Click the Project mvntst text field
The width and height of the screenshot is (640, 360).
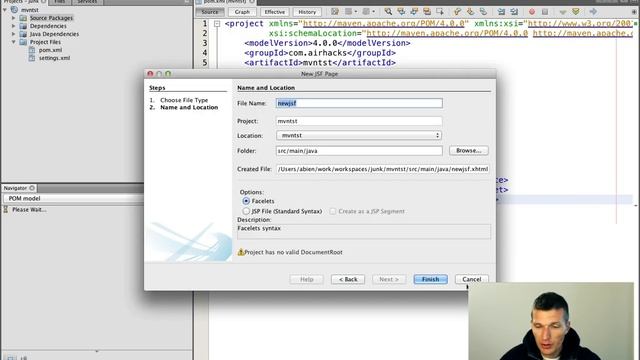point(359,121)
